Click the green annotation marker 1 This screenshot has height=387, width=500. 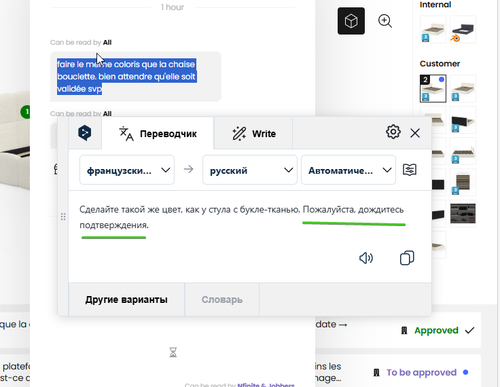point(26,112)
